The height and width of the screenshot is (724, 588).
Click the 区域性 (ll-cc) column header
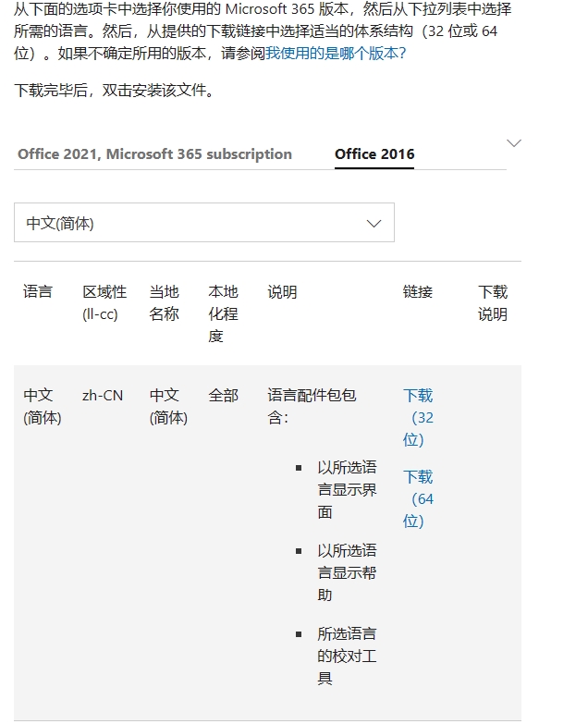[x=104, y=302]
